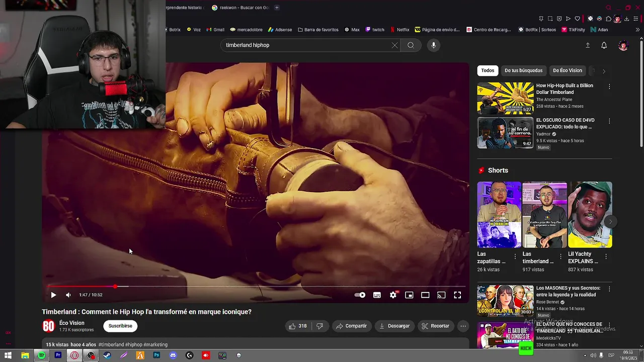Clip the video with 'Recortar'

[x=436, y=326]
